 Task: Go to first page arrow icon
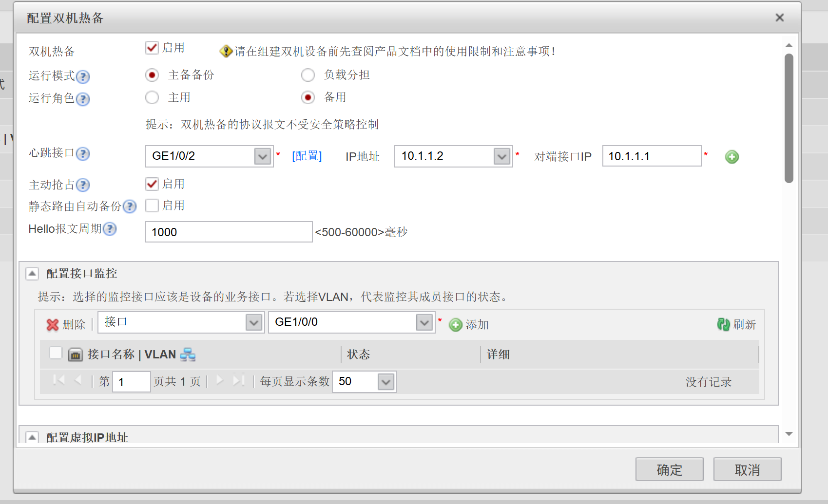click(x=59, y=380)
